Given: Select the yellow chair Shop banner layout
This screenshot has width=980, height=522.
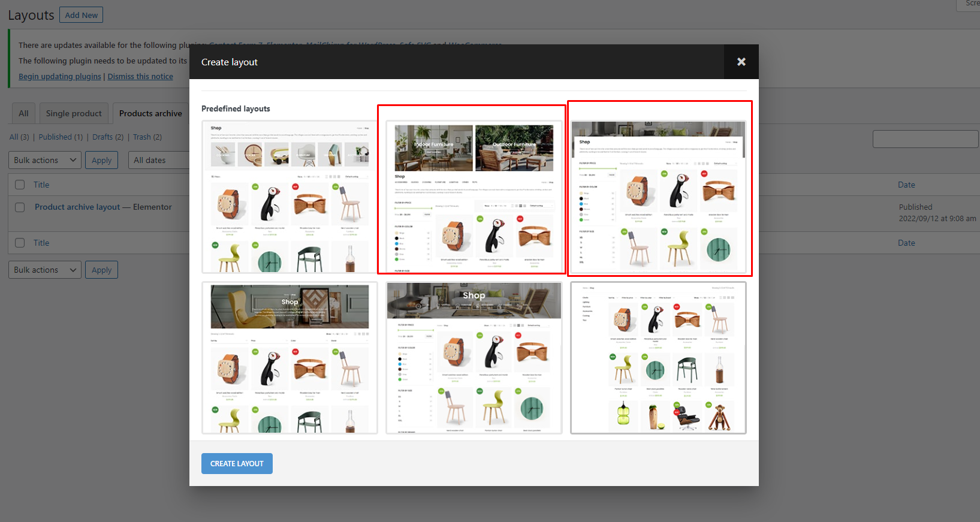Looking at the screenshot, I should (290, 358).
